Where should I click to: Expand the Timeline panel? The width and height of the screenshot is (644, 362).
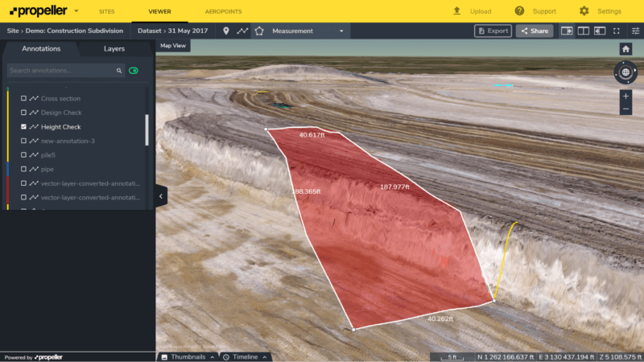245,356
